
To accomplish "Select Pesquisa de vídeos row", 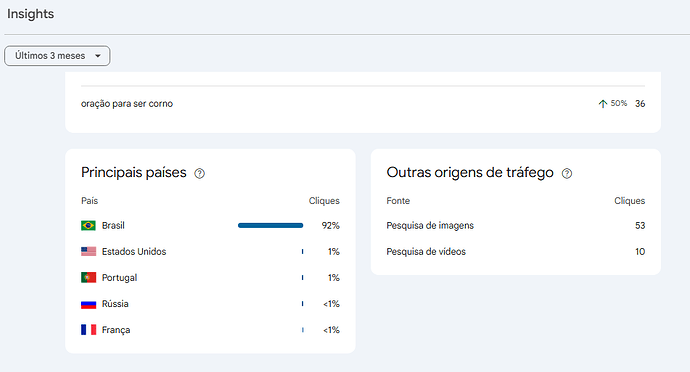I will pos(515,251).
